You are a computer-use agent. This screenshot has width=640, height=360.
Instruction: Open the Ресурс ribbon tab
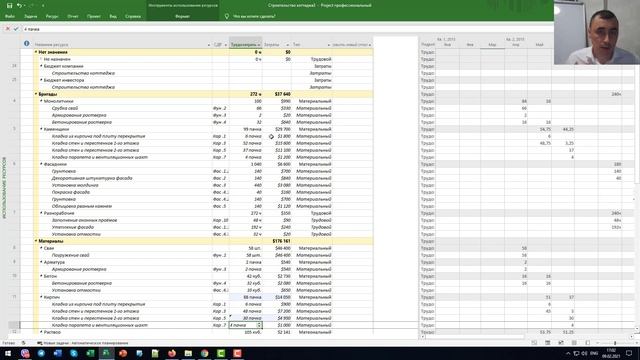52,16
